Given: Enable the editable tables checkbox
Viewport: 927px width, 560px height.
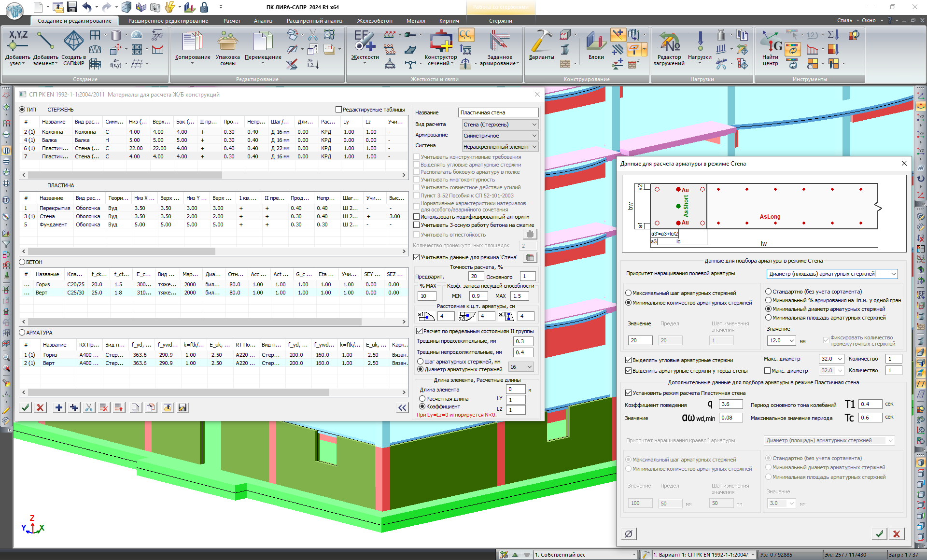Looking at the screenshot, I should click(339, 110).
